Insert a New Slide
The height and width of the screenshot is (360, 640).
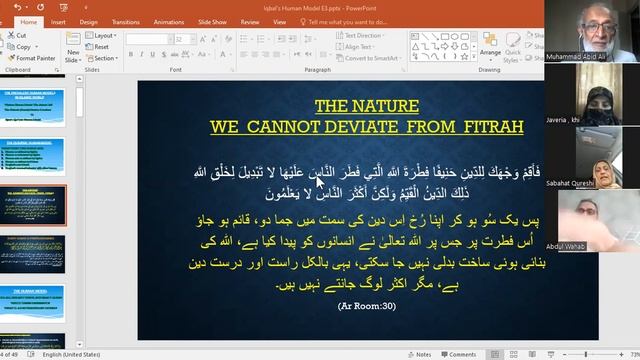73,47
